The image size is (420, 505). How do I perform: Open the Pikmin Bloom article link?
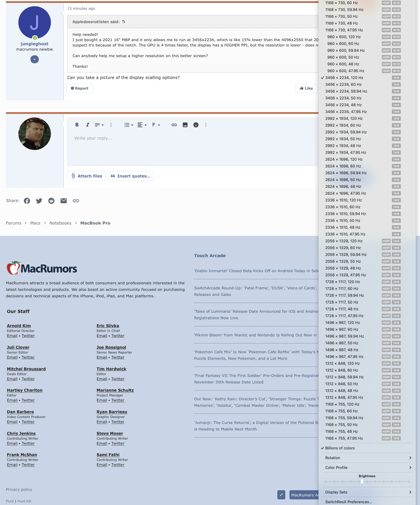point(255,335)
